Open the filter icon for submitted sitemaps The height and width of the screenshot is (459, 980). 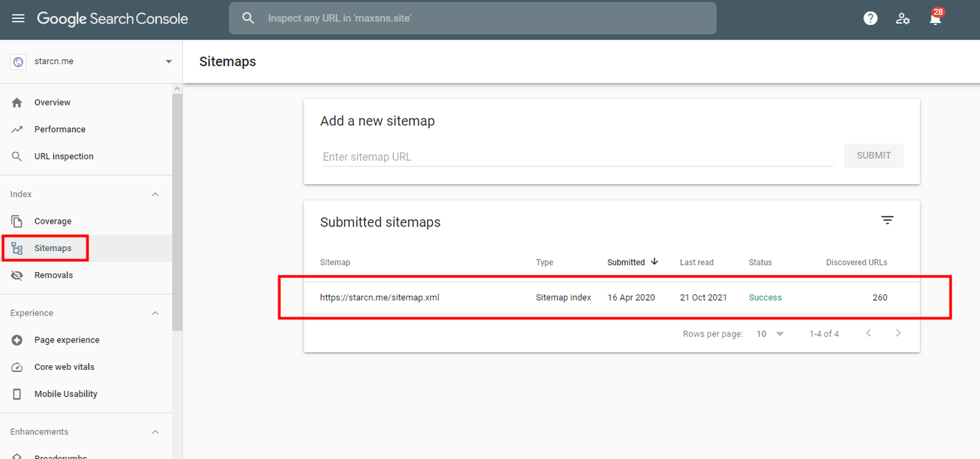(x=887, y=220)
